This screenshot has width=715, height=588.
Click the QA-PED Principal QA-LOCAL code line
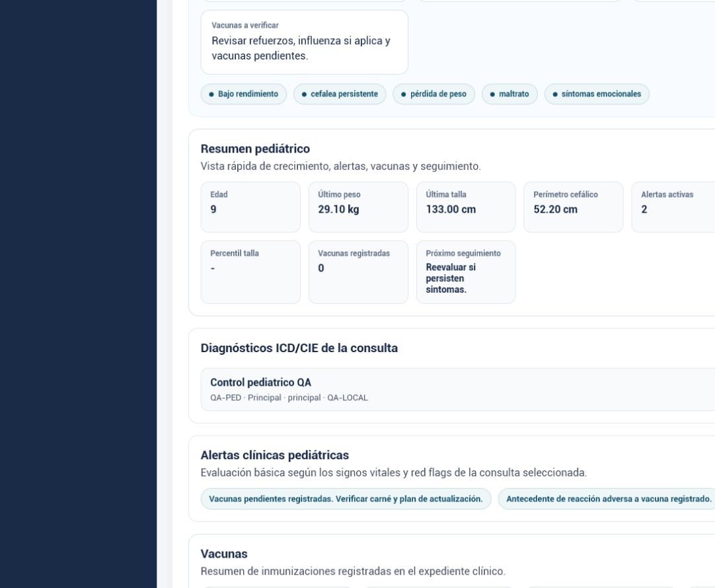click(289, 398)
